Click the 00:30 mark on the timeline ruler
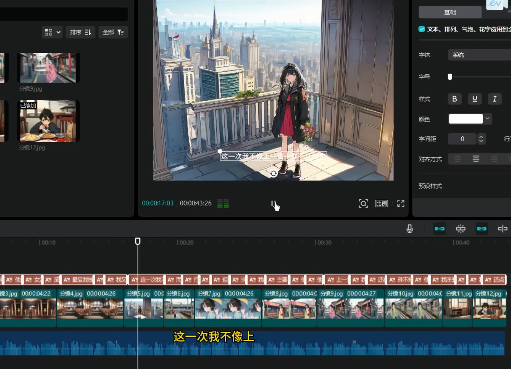Image resolution: width=511 pixels, height=369 pixels. [323, 243]
